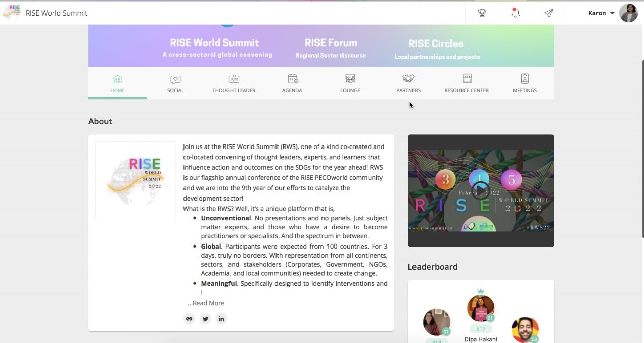Switch to the SOCIAL tab label

pos(175,90)
